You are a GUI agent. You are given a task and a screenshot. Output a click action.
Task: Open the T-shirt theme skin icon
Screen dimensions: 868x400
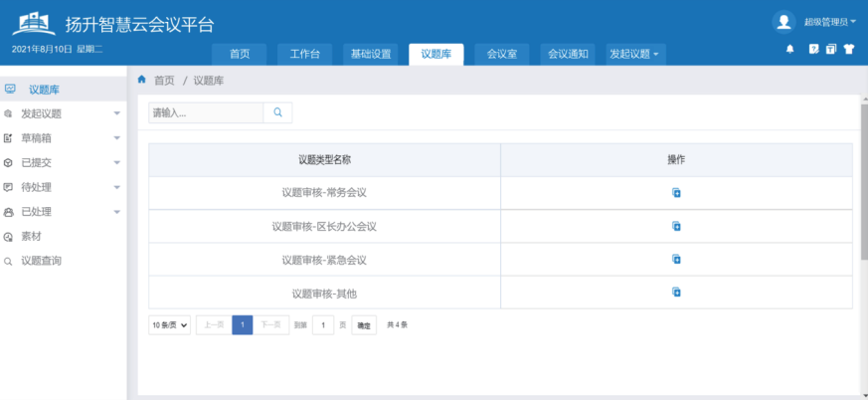click(849, 49)
